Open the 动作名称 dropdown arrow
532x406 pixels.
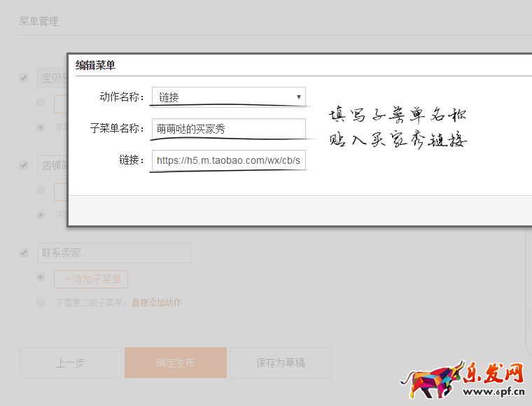pos(299,97)
